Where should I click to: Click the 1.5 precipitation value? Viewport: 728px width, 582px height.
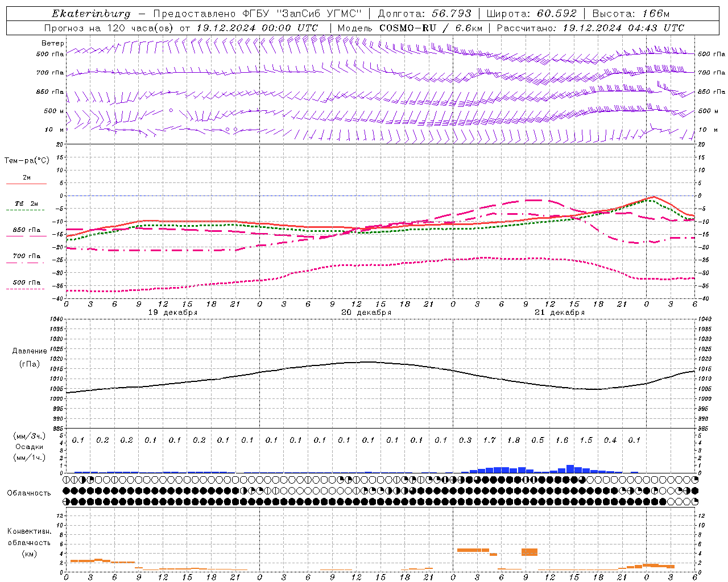[x=586, y=440]
